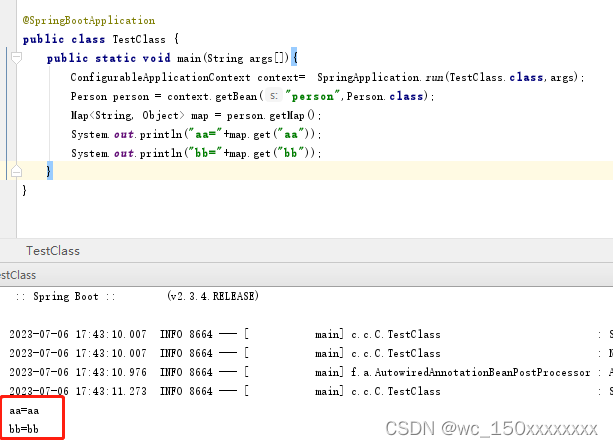Click the bb=bb console output
Screen dimensions: 613x447
24,429
